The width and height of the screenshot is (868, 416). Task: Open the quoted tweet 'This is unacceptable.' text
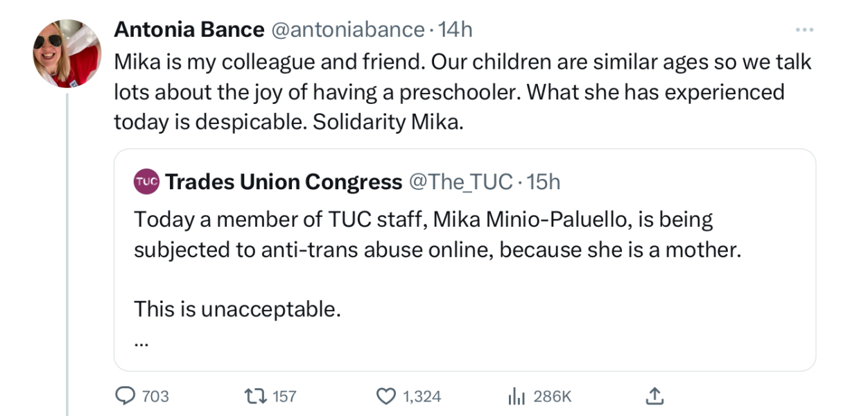tap(237, 309)
